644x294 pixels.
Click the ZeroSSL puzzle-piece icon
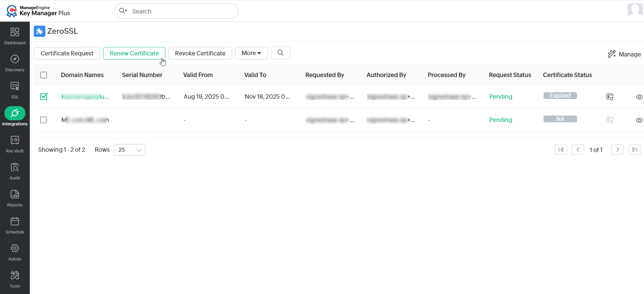tap(39, 31)
